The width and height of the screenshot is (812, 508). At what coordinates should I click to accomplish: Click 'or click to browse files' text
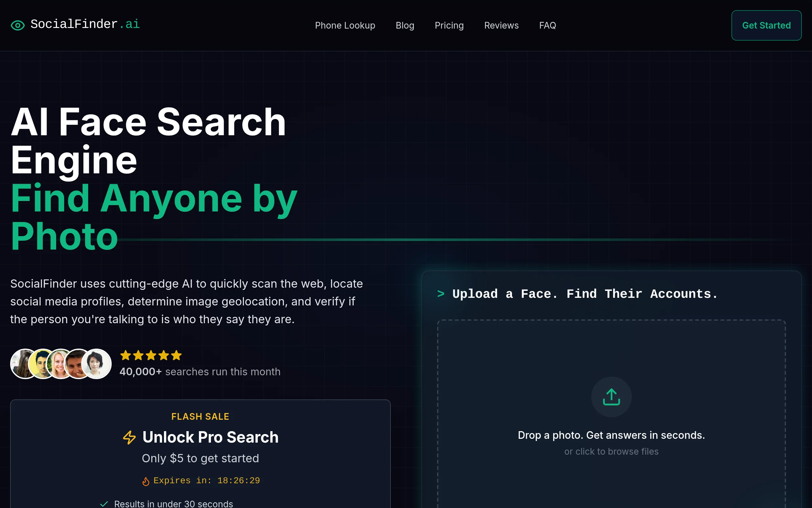(x=611, y=451)
